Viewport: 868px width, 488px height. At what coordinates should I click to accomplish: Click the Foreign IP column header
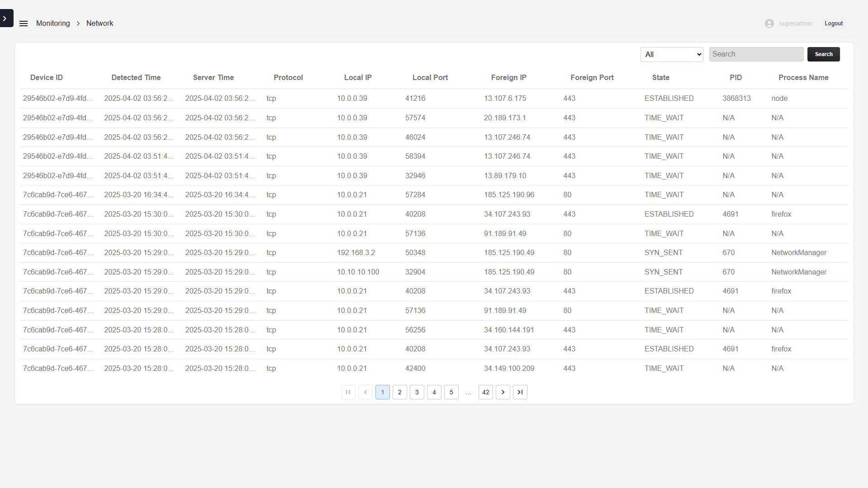click(508, 78)
